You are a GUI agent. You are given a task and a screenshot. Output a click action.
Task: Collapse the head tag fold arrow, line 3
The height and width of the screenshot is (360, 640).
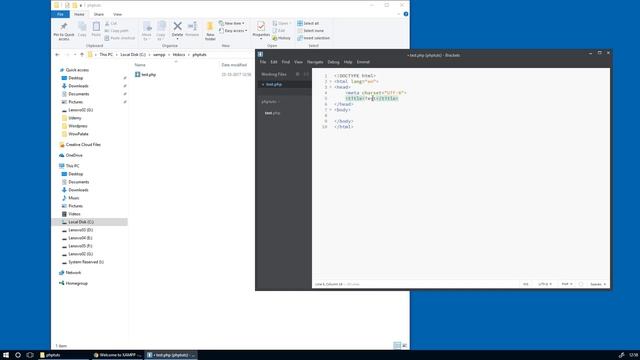tap(331, 87)
